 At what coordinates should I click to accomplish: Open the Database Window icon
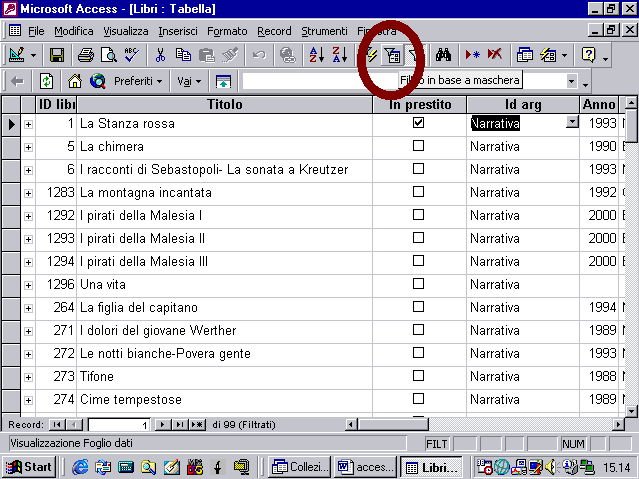click(524, 55)
